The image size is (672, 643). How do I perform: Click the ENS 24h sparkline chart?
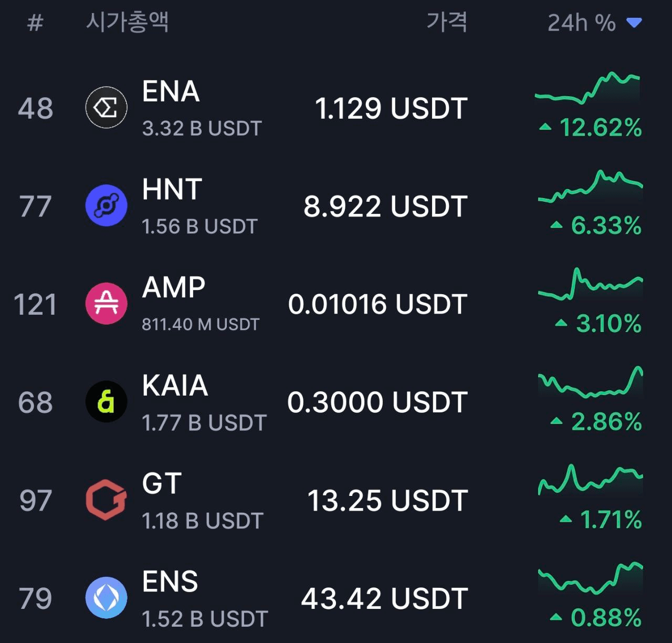coord(590,578)
